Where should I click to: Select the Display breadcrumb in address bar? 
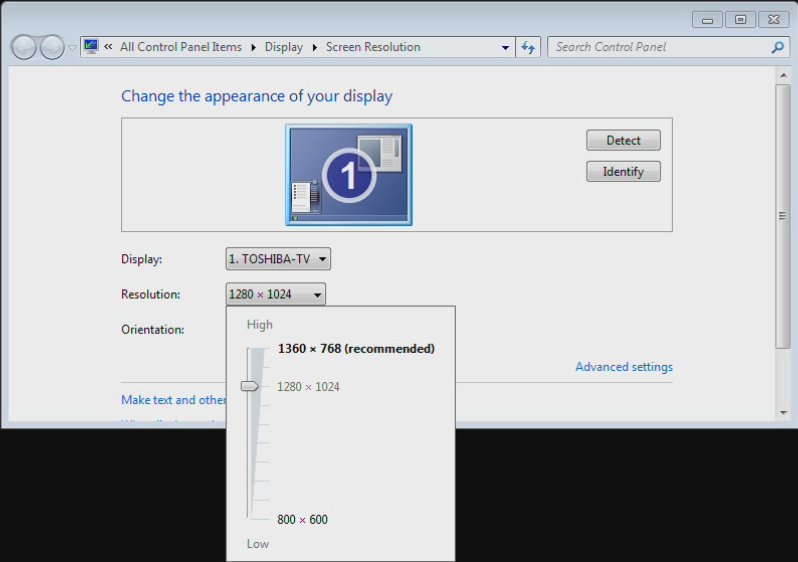[283, 47]
